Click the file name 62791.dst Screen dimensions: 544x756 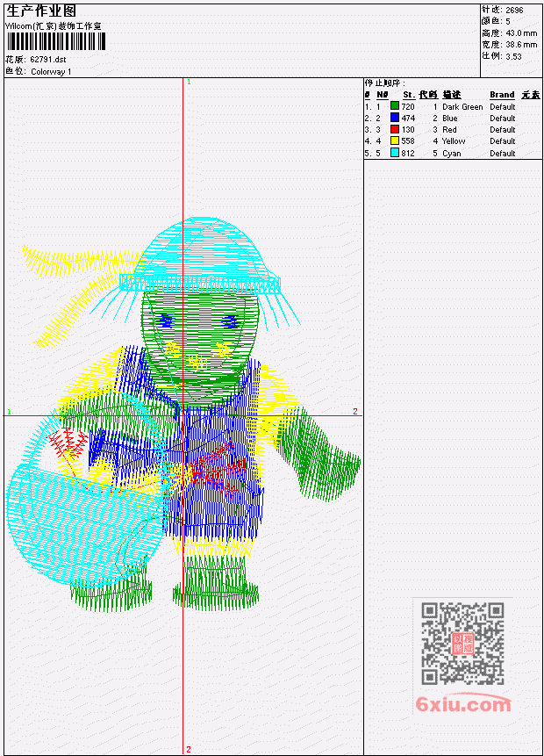click(x=47, y=60)
